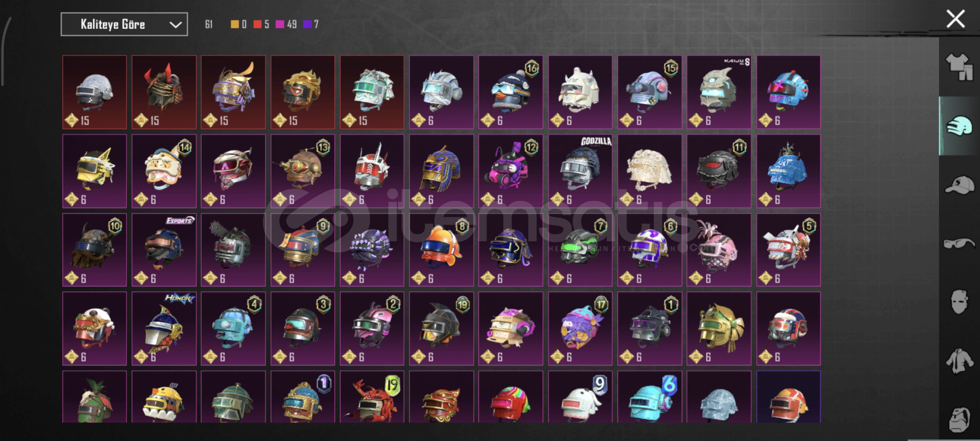This screenshot has width=980, height=441.
Task: Open the face mask category
Action: coord(959,302)
